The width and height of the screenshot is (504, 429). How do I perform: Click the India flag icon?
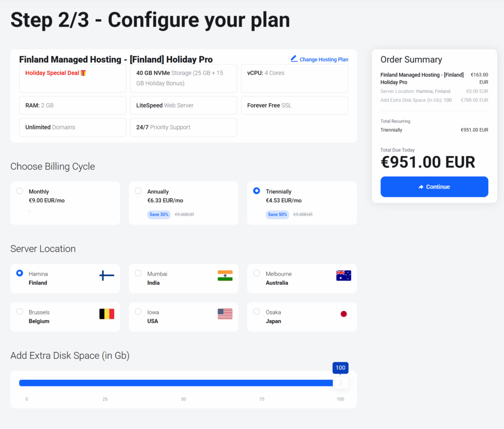coord(224,276)
